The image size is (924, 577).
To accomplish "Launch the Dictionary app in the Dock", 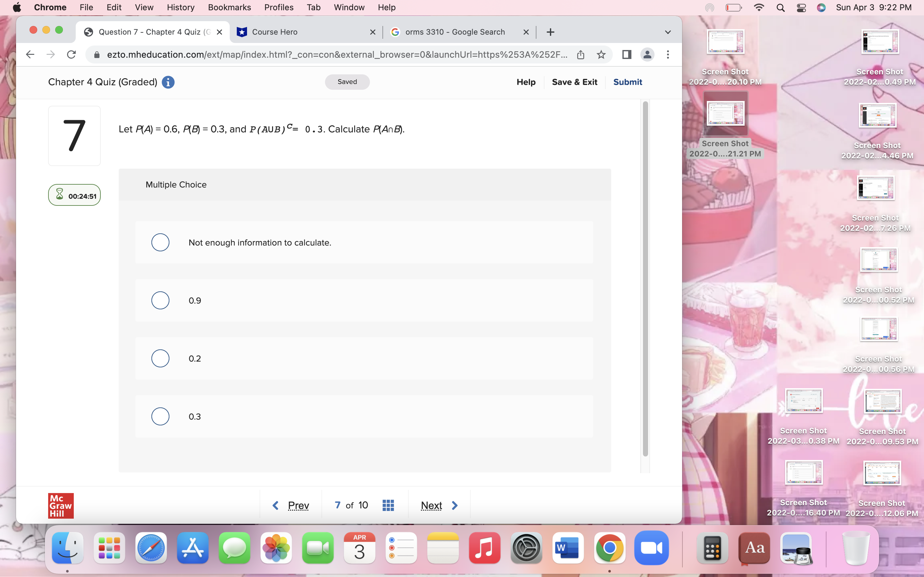I will [x=755, y=548].
